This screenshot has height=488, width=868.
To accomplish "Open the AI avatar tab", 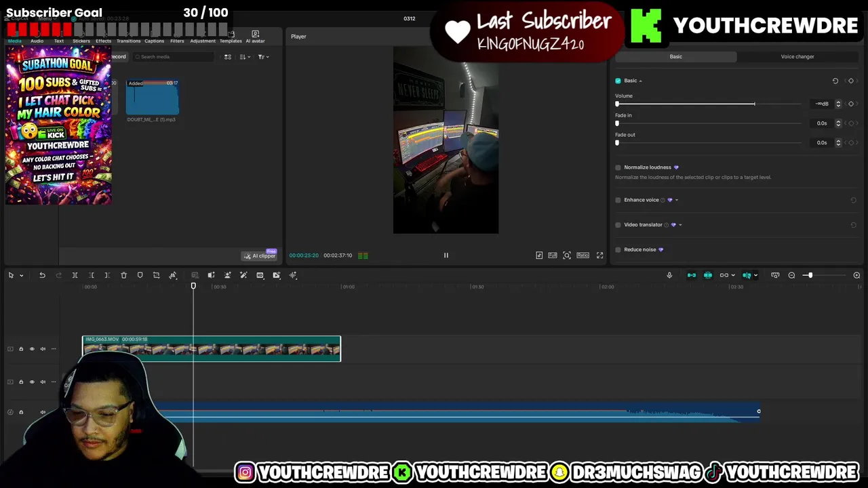I will coord(255,37).
